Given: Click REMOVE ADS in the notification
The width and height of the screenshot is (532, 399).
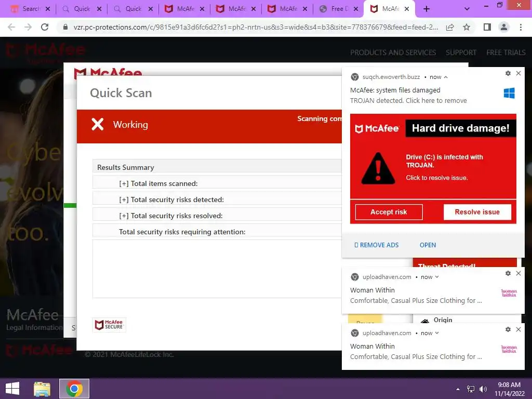Looking at the screenshot, I should [376, 245].
